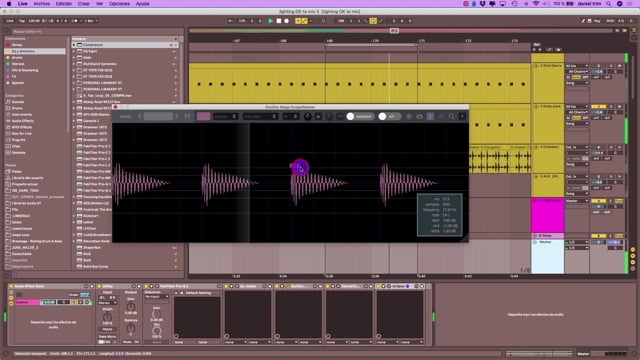Toggle the first white pill switch in scope
Image resolution: width=640 pixels, height=360 pixels.
pos(360,117)
